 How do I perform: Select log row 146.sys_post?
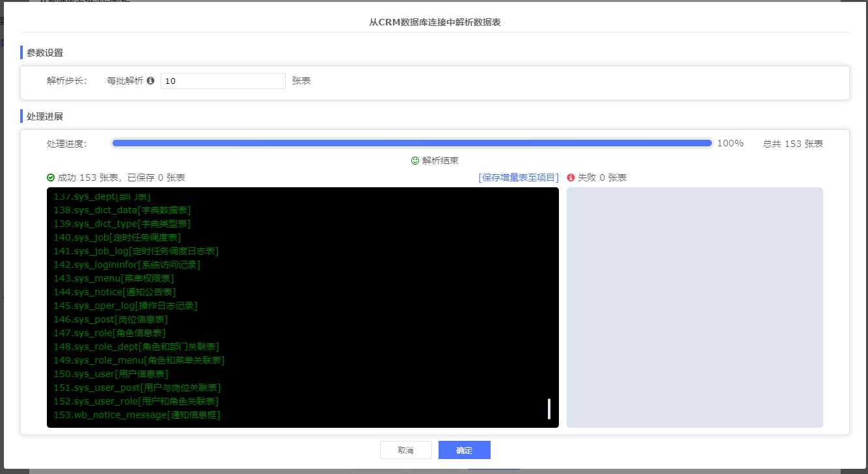(111, 319)
